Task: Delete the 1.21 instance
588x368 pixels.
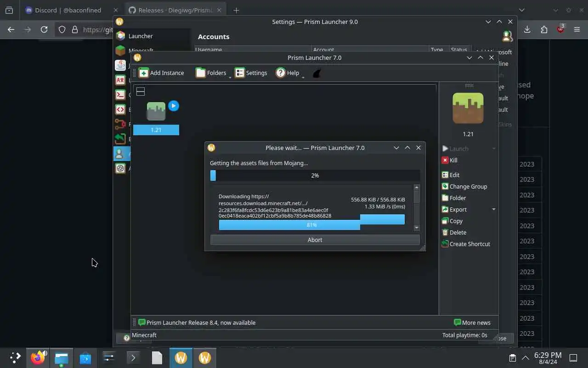Action: coord(454,232)
